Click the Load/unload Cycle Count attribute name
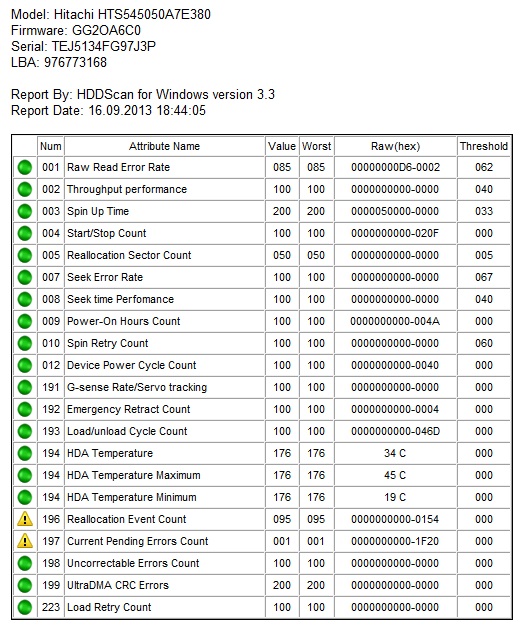Image resolution: width=523 pixels, height=628 pixels. [127, 431]
